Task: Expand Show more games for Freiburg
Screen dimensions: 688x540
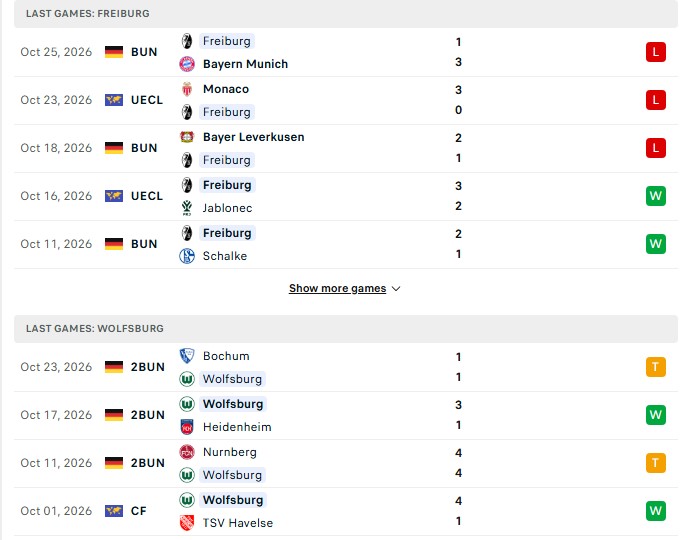Action: click(x=337, y=288)
